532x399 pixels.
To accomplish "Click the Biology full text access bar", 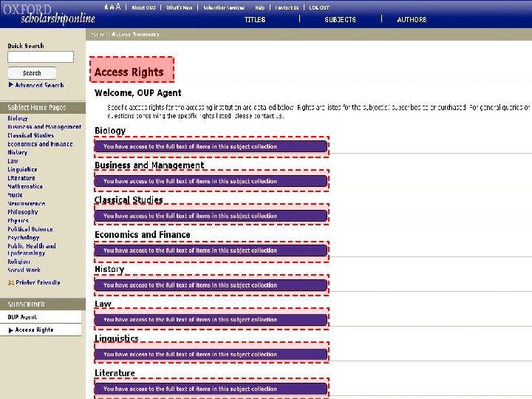I will [x=211, y=146].
